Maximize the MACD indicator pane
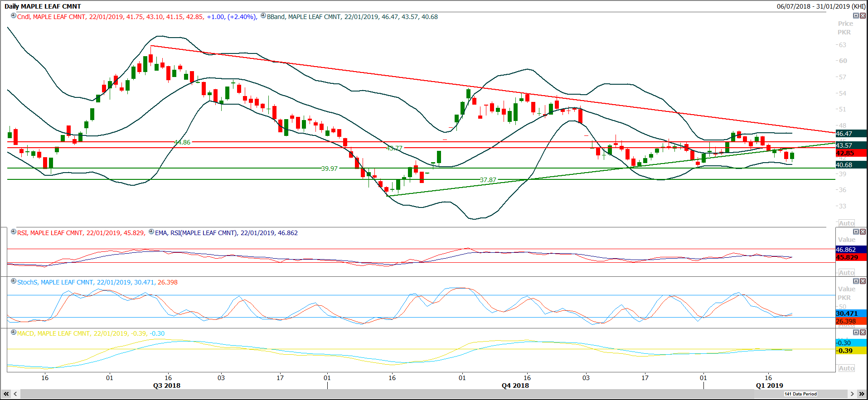Screen dimensions: 868x400 click(856, 332)
